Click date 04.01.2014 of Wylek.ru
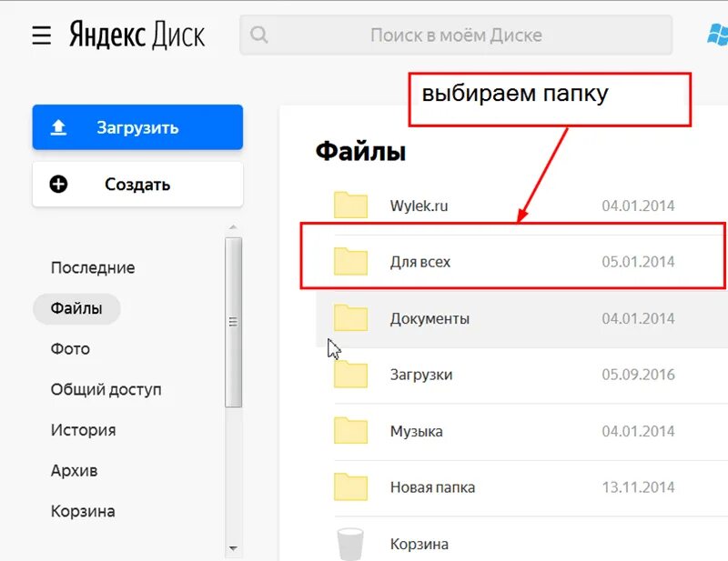The width and height of the screenshot is (728, 561). (638, 205)
